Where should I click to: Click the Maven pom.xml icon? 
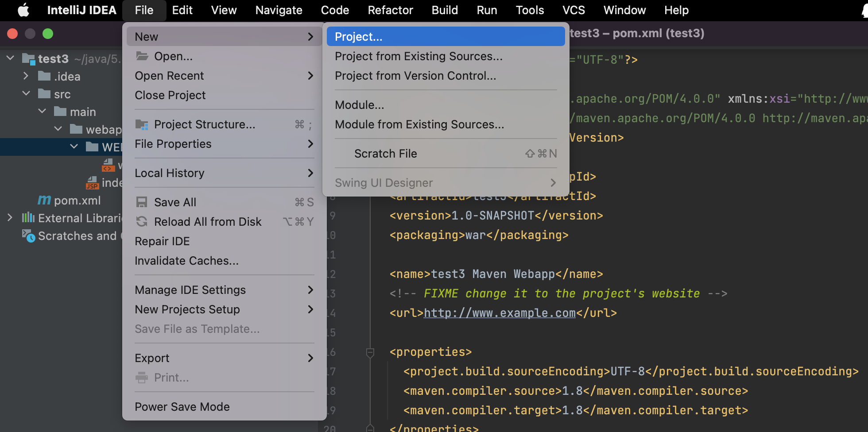(44, 200)
